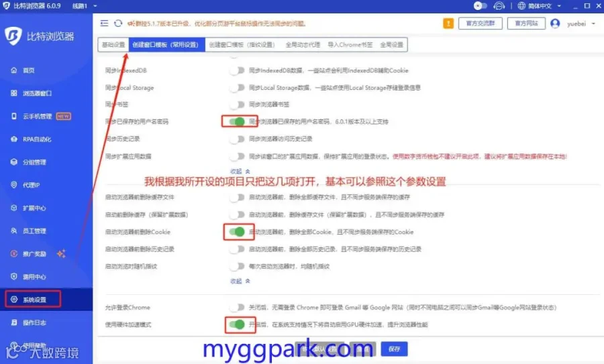Enable 启动前删除缓存（保留扩展数据）switch
Image resolution: width=604 pixels, height=364 pixels.
point(237,215)
